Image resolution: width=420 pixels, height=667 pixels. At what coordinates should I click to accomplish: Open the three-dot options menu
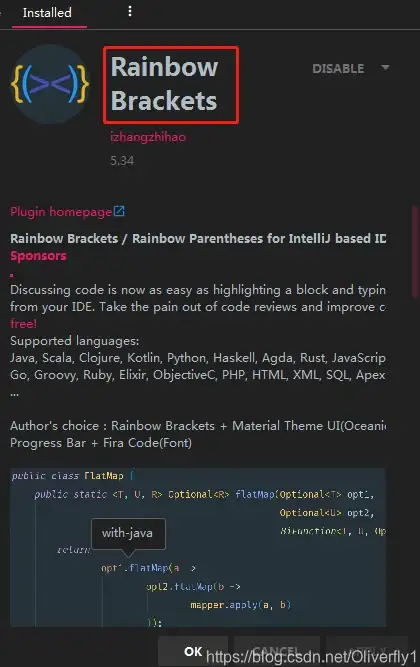[x=130, y=11]
